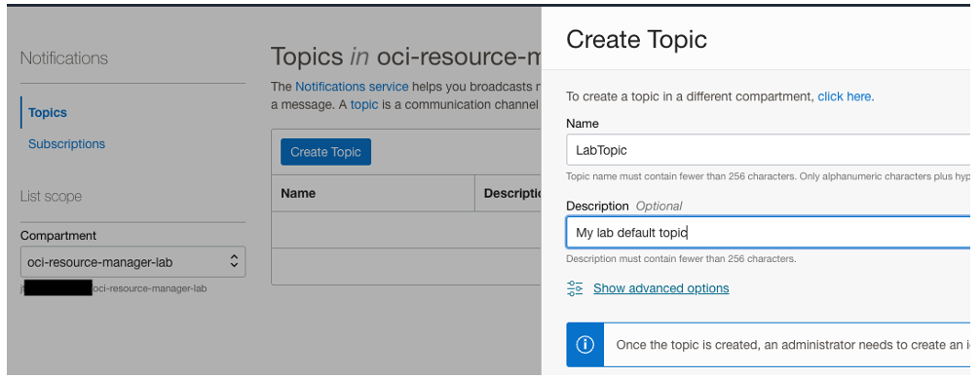The height and width of the screenshot is (379, 980).
Task: Click the Name column header
Action: [373, 193]
